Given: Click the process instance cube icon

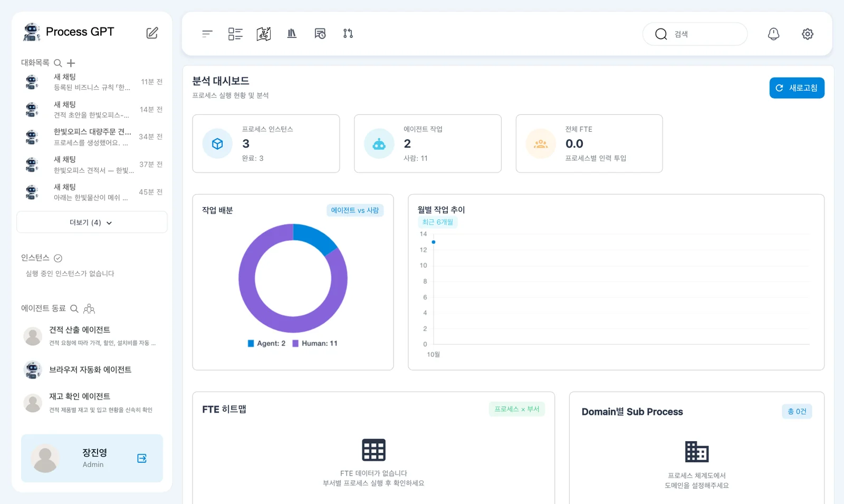Looking at the screenshot, I should point(217,143).
